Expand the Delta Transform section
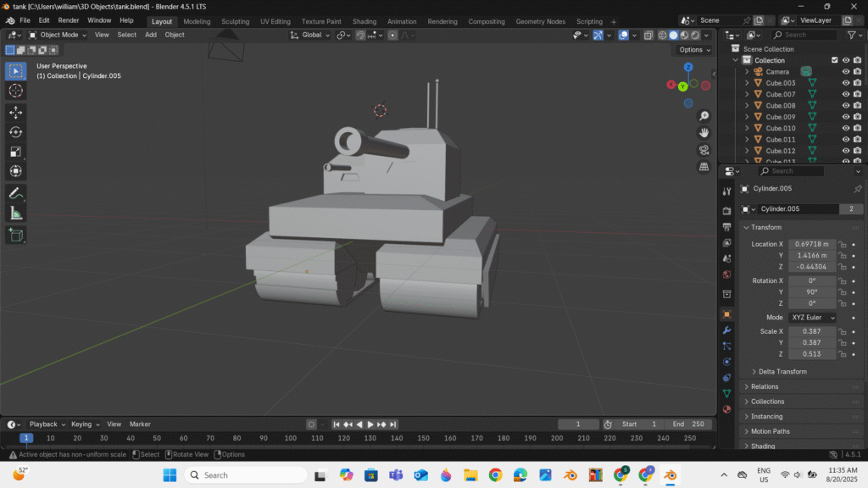868x488 pixels. [x=782, y=372]
